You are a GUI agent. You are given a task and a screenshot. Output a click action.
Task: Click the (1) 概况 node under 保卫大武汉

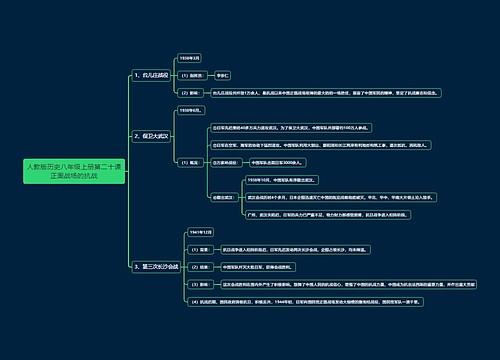(190, 163)
